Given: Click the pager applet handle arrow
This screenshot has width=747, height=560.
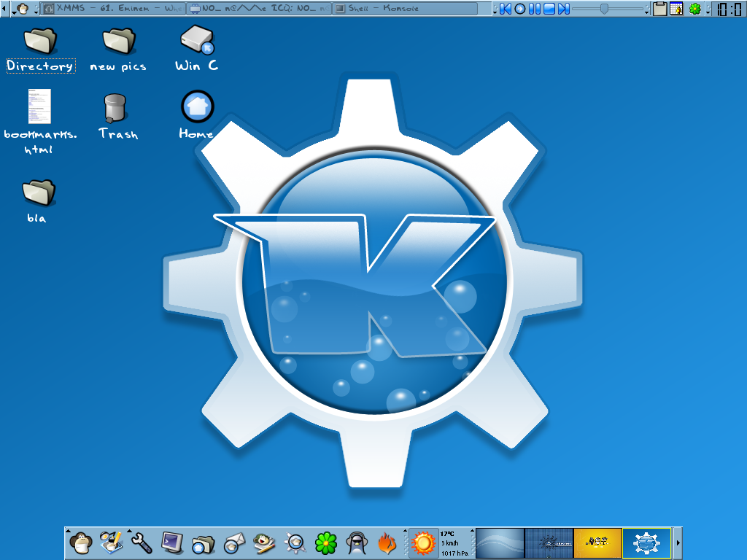Looking at the screenshot, I should pos(473,531).
